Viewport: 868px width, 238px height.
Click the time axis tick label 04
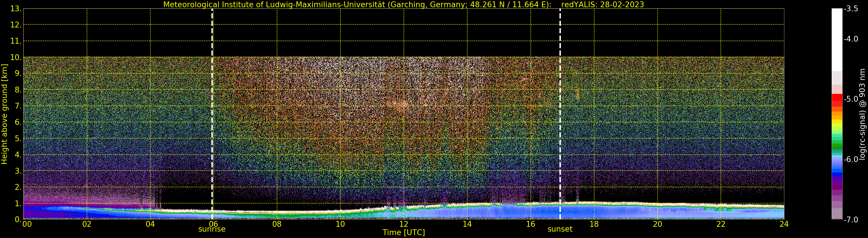150,224
